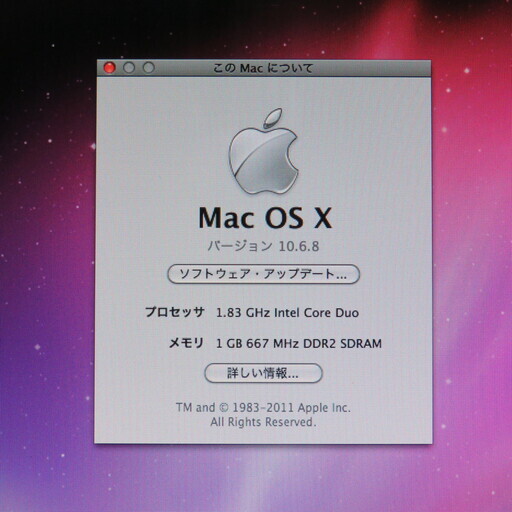The width and height of the screenshot is (512, 512).
Task: Click the この Mac について window title
Action: pyautogui.click(x=263, y=68)
